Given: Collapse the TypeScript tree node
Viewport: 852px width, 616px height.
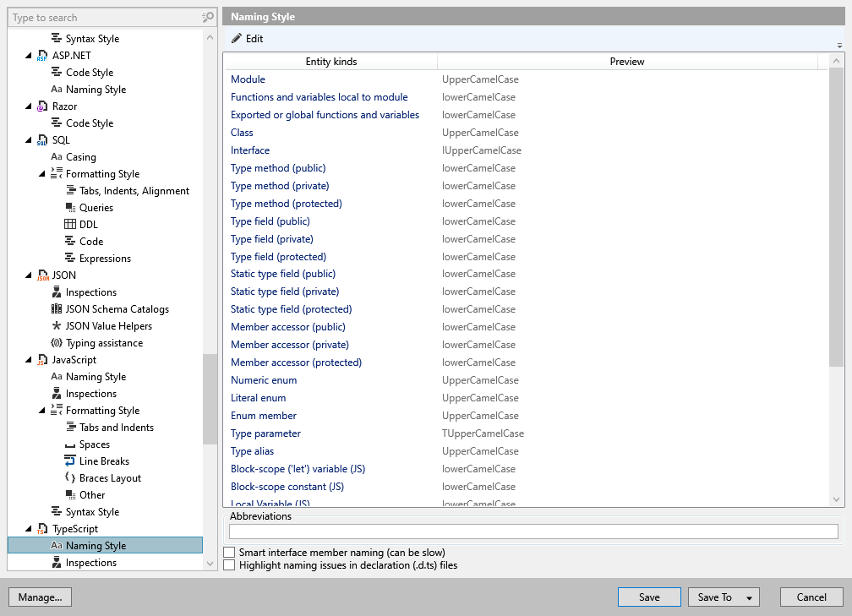Looking at the screenshot, I should [30, 529].
